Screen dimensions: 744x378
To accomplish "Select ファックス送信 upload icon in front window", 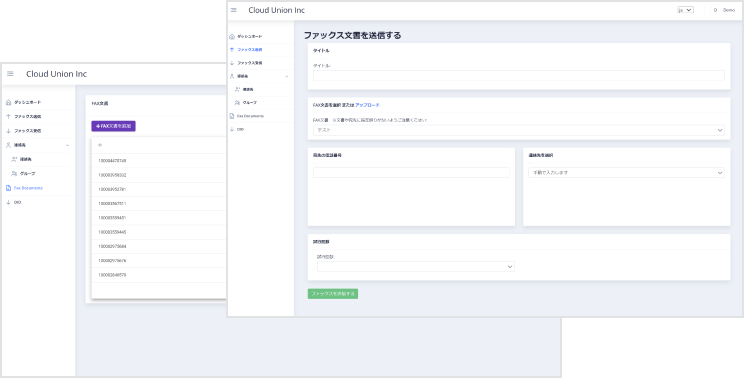I will tap(232, 50).
